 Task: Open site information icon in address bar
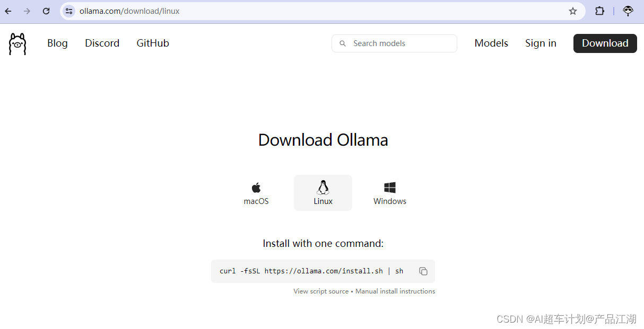(69, 11)
